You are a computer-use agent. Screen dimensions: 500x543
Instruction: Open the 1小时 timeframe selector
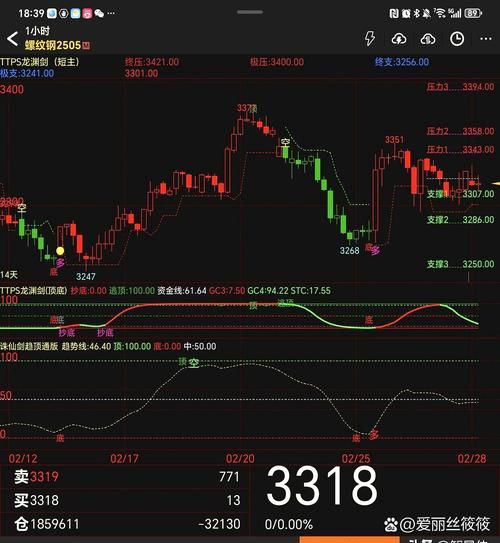pyautogui.click(x=37, y=31)
